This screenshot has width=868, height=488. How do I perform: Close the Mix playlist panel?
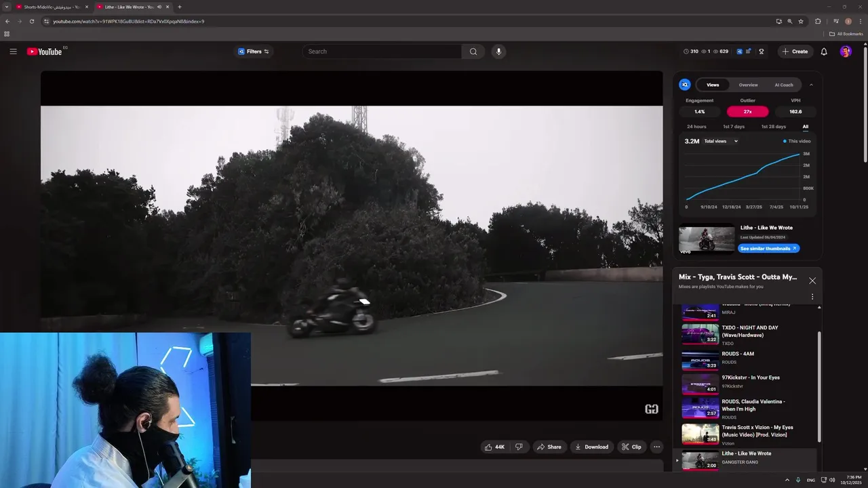pyautogui.click(x=812, y=281)
